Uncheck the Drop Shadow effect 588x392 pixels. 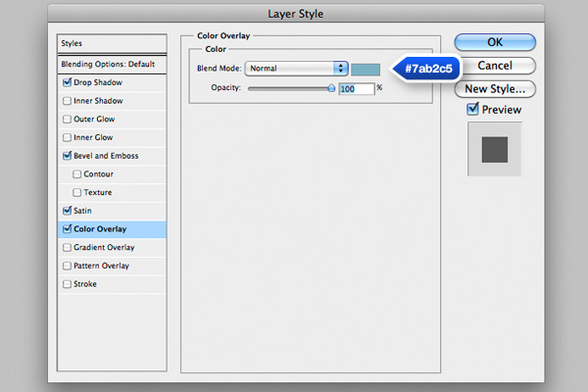pyautogui.click(x=67, y=82)
